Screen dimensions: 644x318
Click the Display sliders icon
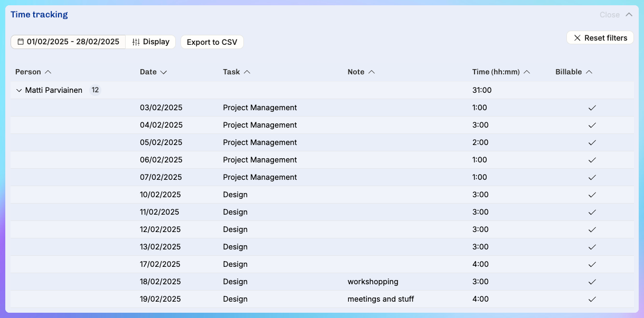click(136, 42)
